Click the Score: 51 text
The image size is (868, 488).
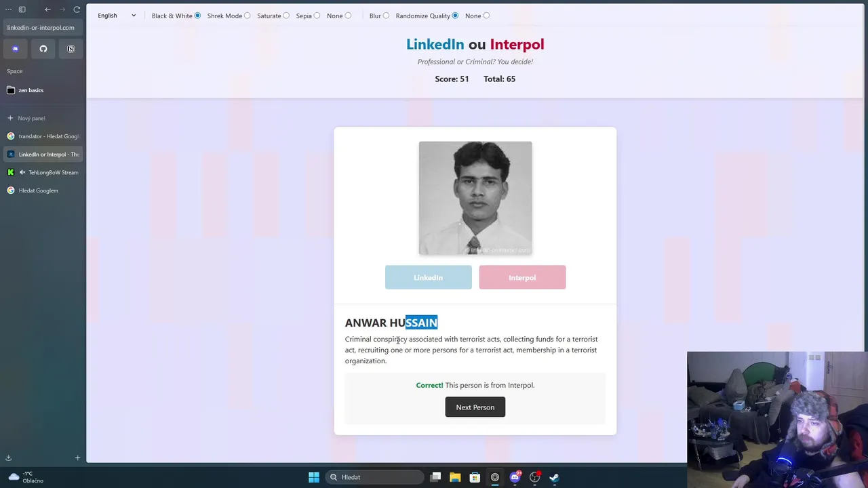452,79
